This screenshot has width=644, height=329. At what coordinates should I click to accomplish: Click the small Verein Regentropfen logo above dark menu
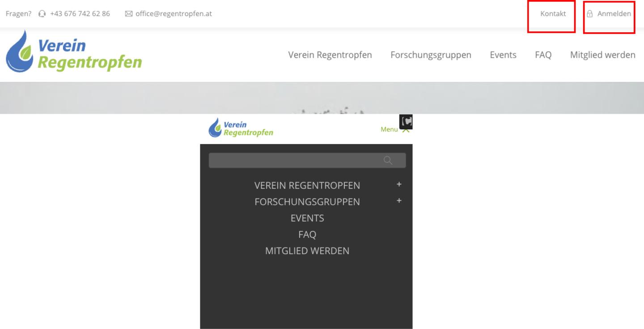pos(241,128)
